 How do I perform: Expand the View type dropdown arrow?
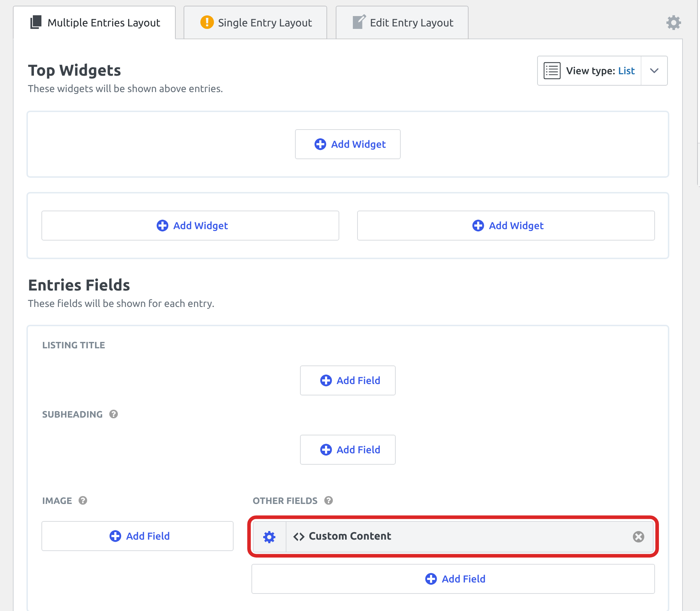(x=654, y=71)
